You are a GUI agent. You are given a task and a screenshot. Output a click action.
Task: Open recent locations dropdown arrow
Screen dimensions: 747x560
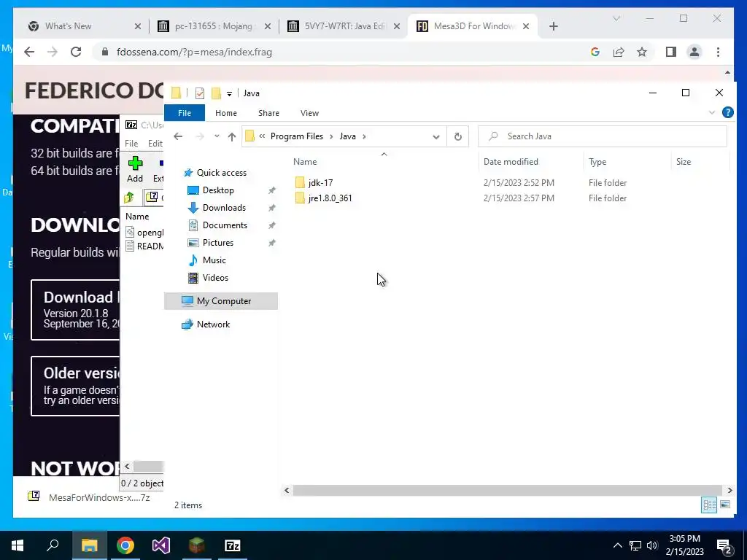point(217,136)
